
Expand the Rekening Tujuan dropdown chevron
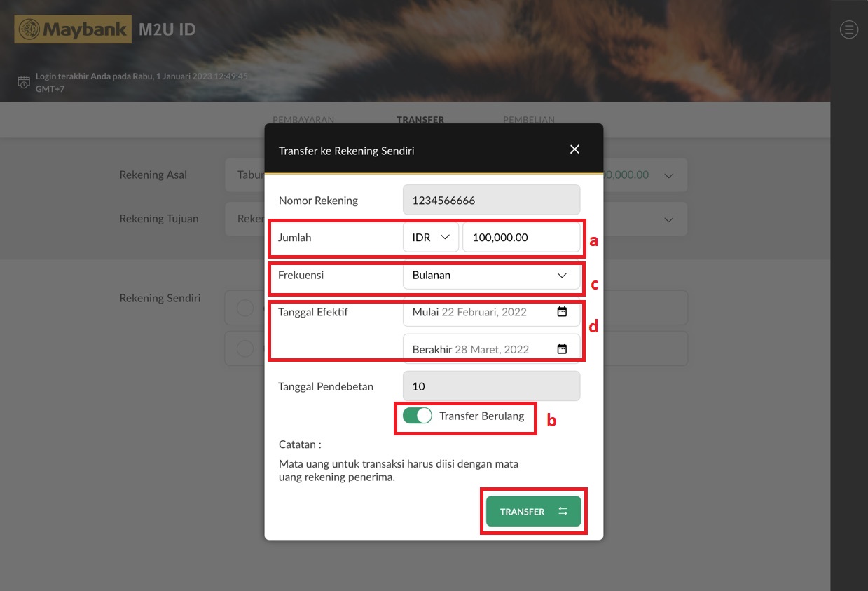pos(668,219)
